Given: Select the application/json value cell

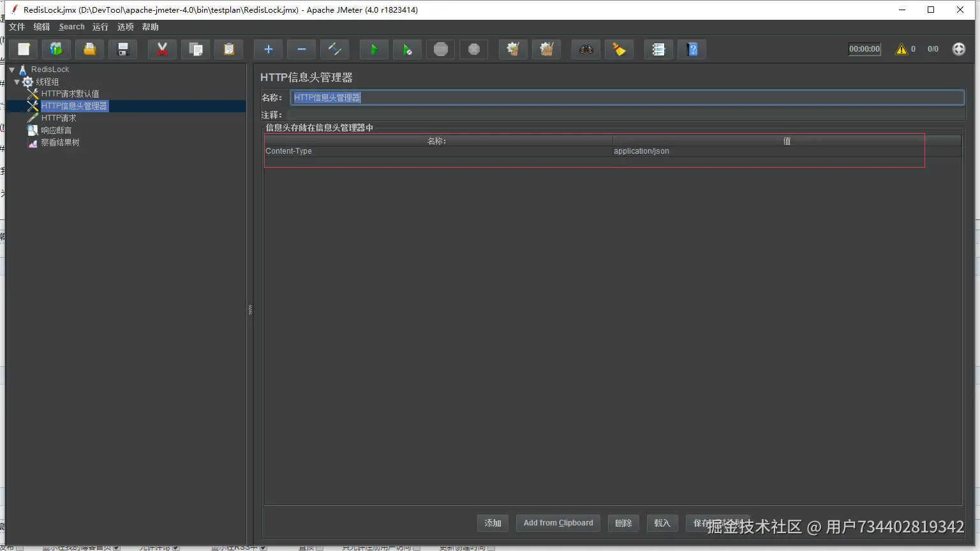Looking at the screenshot, I should coord(787,151).
